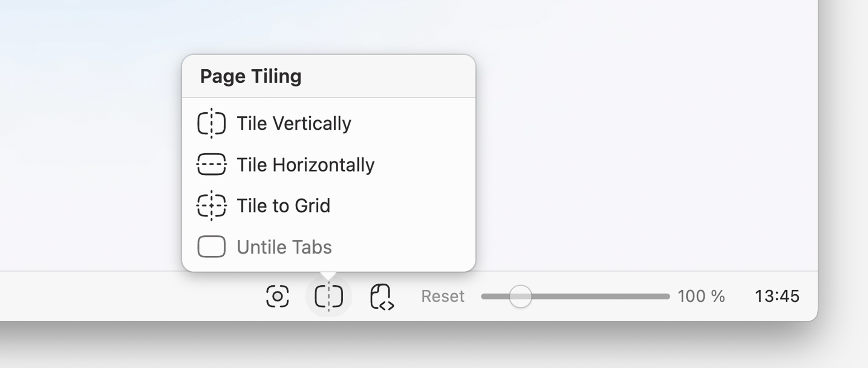Open the screenshot capture tool in toolbar
Viewport: 868px width, 368px height.
tap(277, 296)
